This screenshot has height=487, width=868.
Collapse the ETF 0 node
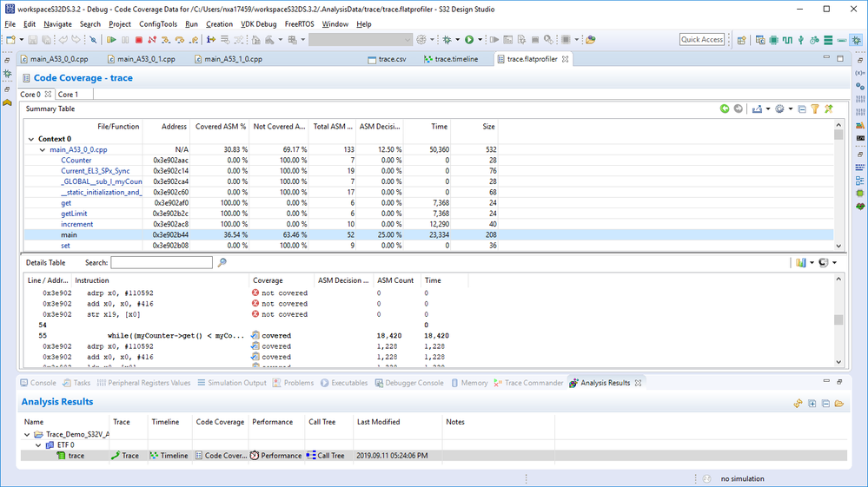(x=37, y=445)
